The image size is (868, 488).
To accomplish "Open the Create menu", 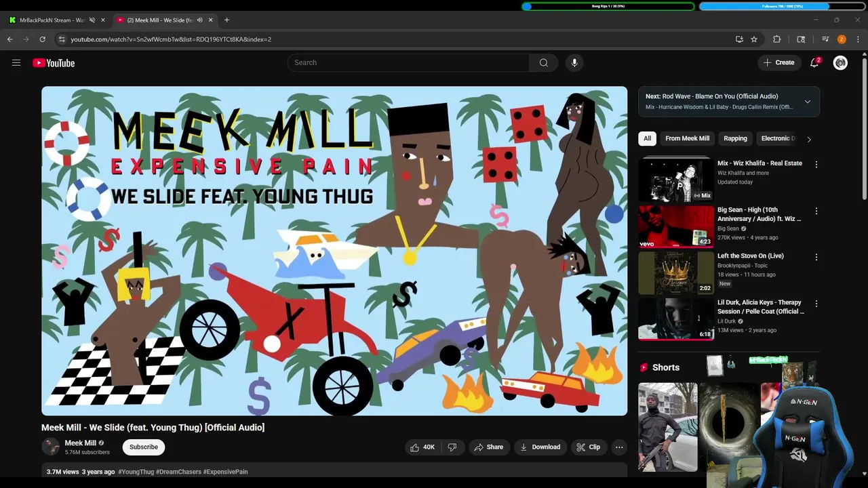I will point(779,62).
